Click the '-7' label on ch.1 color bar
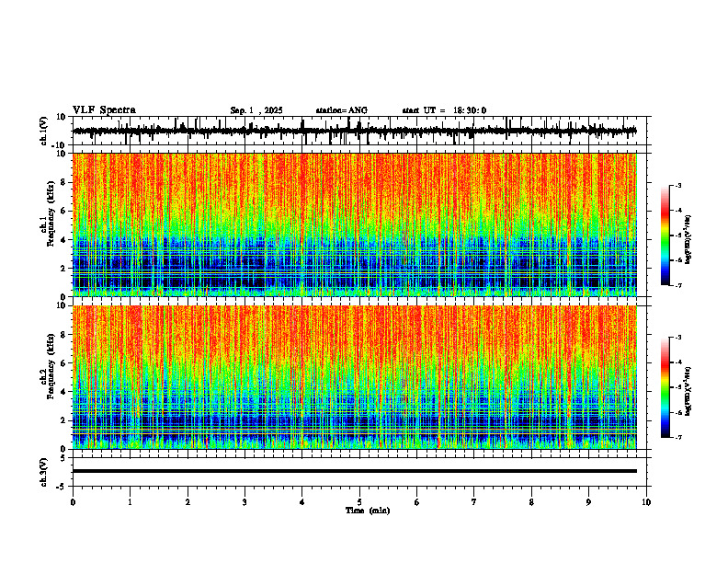Screen dimensions: 728x563 [678, 285]
